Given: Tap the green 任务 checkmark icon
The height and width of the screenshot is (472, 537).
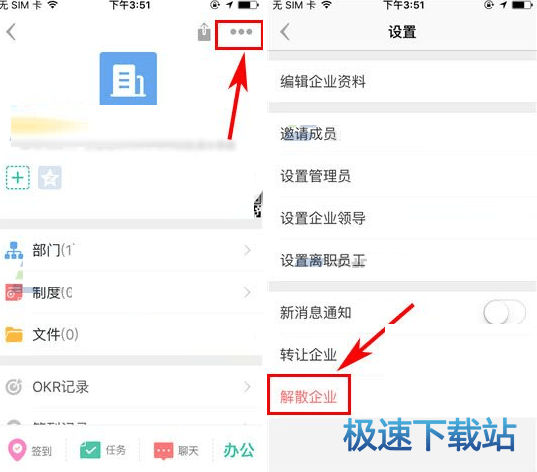Looking at the screenshot, I should (90, 450).
